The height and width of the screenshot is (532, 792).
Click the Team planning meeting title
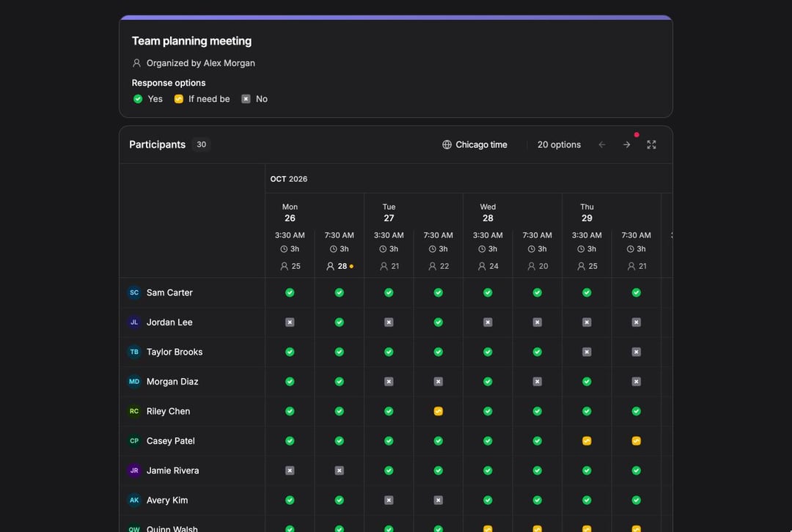(x=192, y=41)
